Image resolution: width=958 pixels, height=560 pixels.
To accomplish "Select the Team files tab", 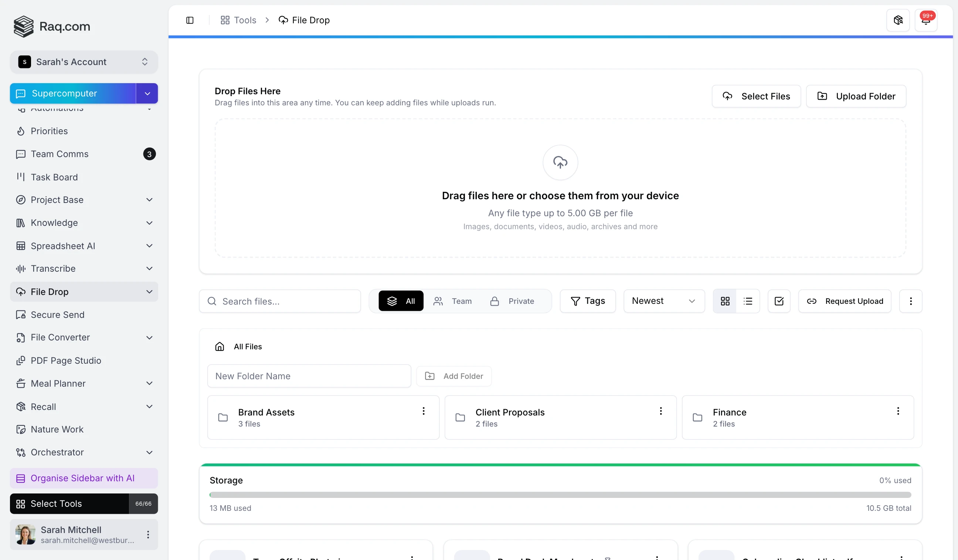I will click(x=452, y=301).
